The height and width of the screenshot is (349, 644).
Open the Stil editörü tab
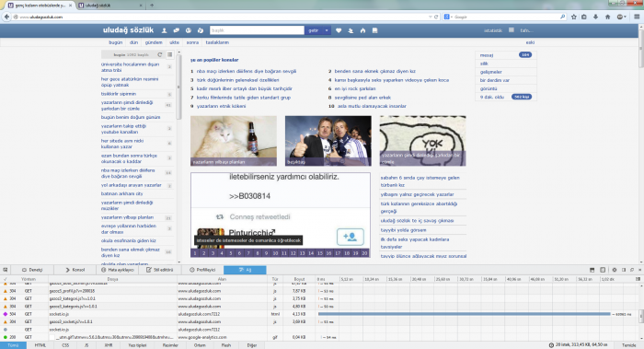point(160,270)
